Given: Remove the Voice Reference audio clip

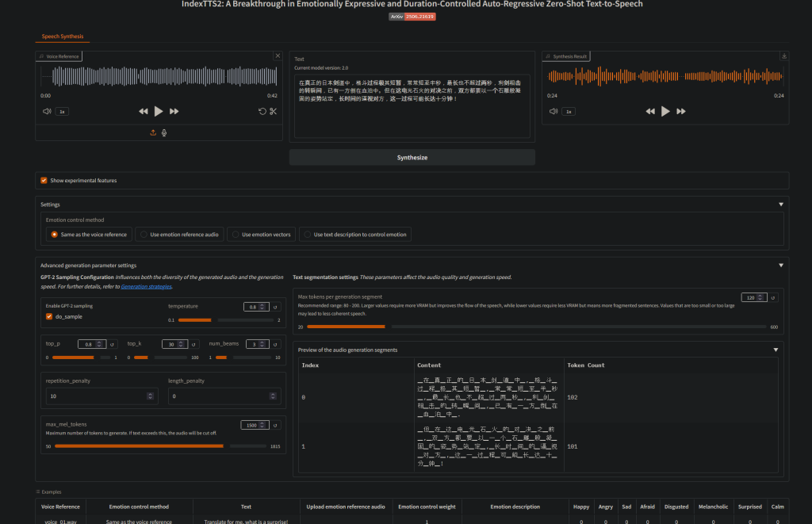Looking at the screenshot, I should click(277, 56).
